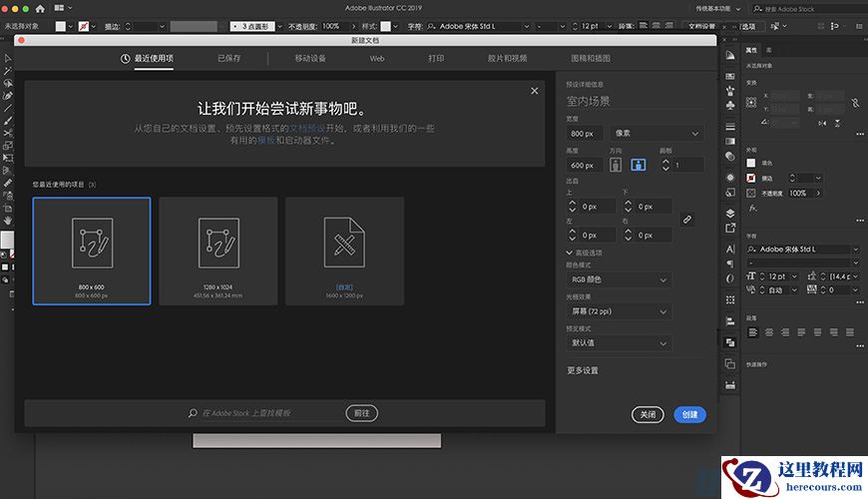Switch to the 胶片和视频 tab
This screenshot has height=499, width=868.
[507, 58]
